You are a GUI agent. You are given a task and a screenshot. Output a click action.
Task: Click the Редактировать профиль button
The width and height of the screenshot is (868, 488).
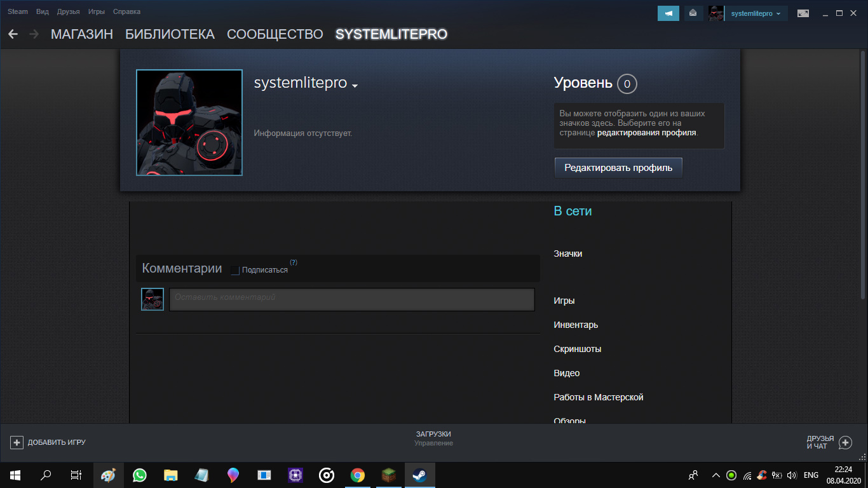[618, 168]
